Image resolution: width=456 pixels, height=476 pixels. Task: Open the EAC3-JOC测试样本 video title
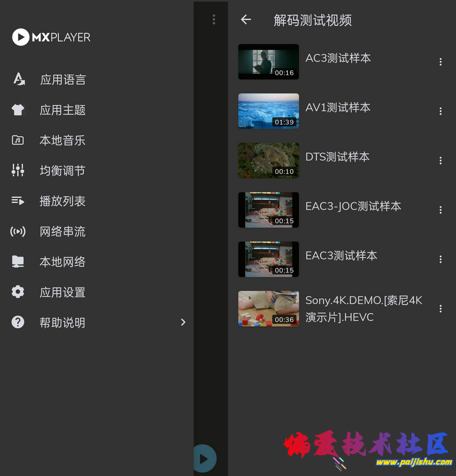353,206
